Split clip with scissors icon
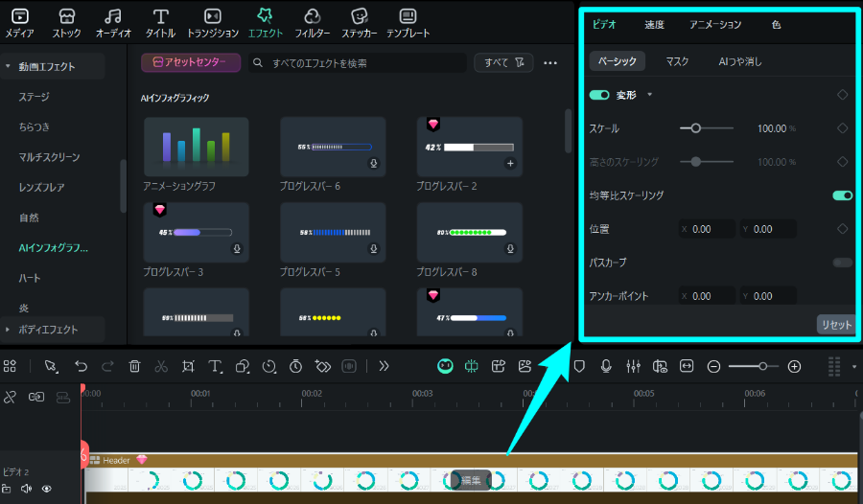Viewport: 863px width, 504px height. pyautogui.click(x=161, y=366)
